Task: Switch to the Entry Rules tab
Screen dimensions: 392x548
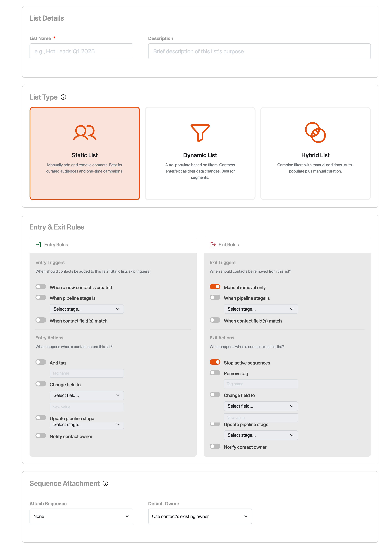Action: tap(52, 245)
